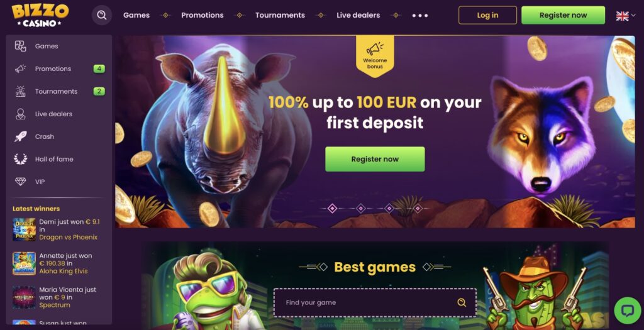Select the Tournaments podium icon in sidebar
The width and height of the screenshot is (644, 330).
tap(21, 91)
